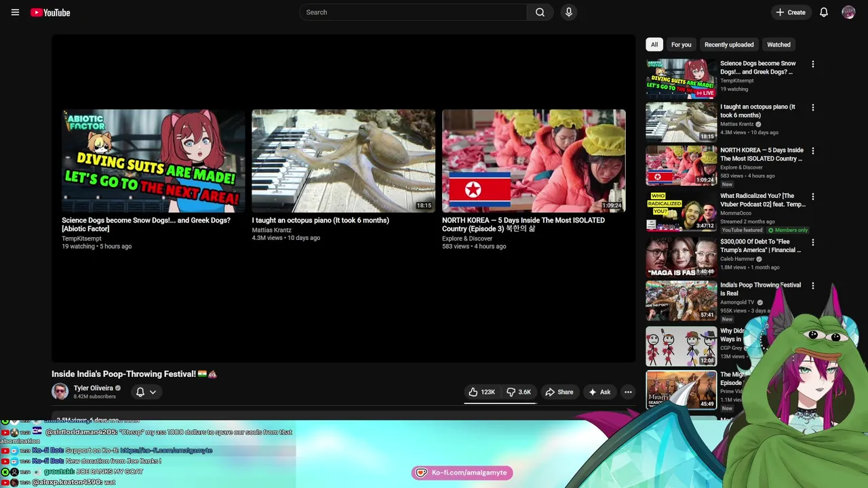Image resolution: width=868 pixels, height=488 pixels.
Task: Open options for Science Dogs sidebar video
Action: click(813, 64)
